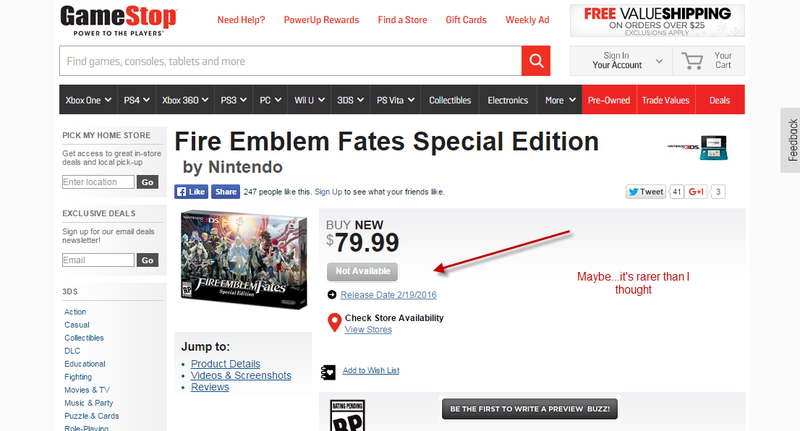Image resolution: width=800 pixels, height=431 pixels.
Task: Click the Facebook Like button
Action: pos(191,192)
